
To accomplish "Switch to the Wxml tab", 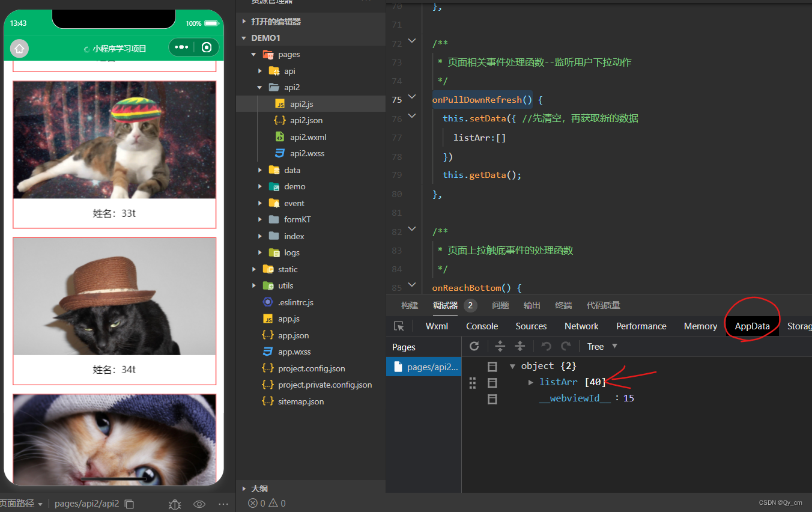I will click(437, 326).
